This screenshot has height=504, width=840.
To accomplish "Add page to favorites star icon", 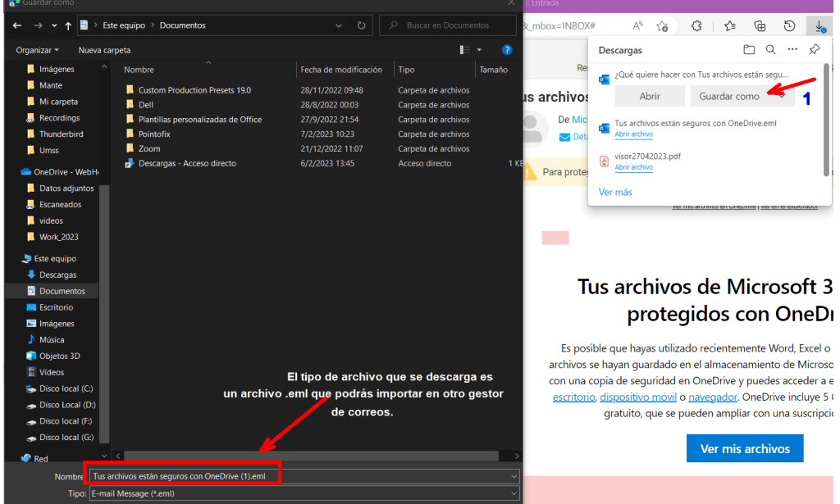I will (663, 25).
